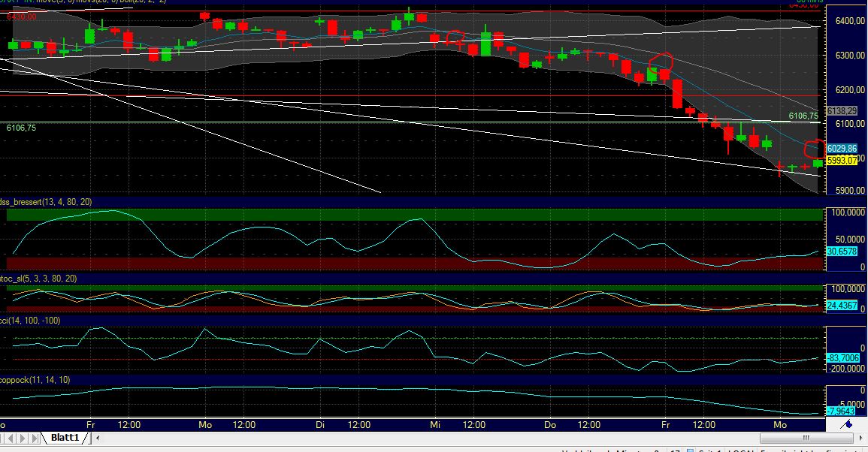Click the first-sheet navigation arrow icon

point(2,438)
